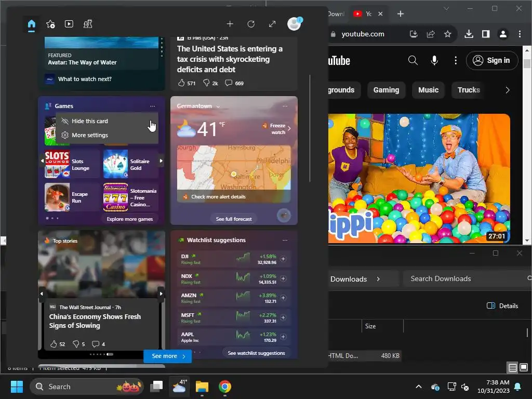Viewport: 532px width, 399px height.
Task: Open Windows Start menu
Action: (17, 387)
